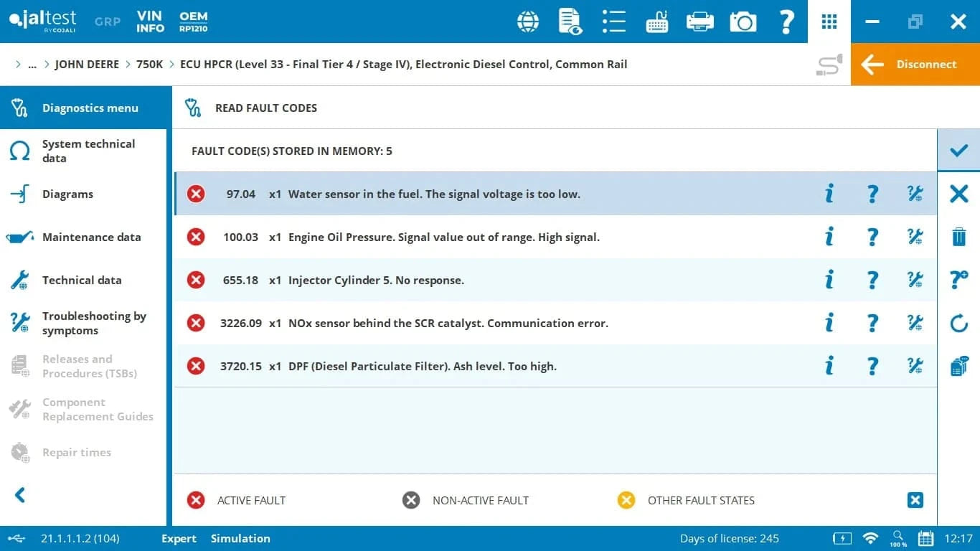Toggle OEM RP1210 mode
Screen dimensions: 980x551
tap(193, 22)
